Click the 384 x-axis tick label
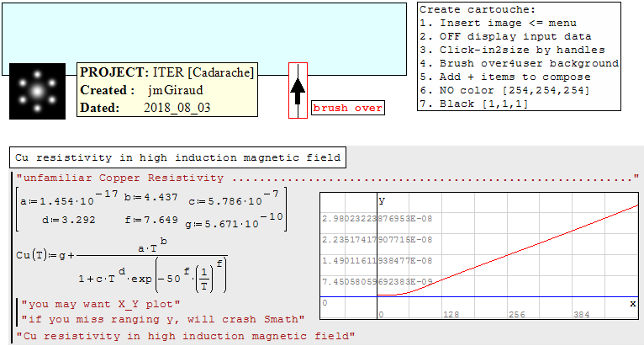Screen dimensions: 644x346 point(582,315)
